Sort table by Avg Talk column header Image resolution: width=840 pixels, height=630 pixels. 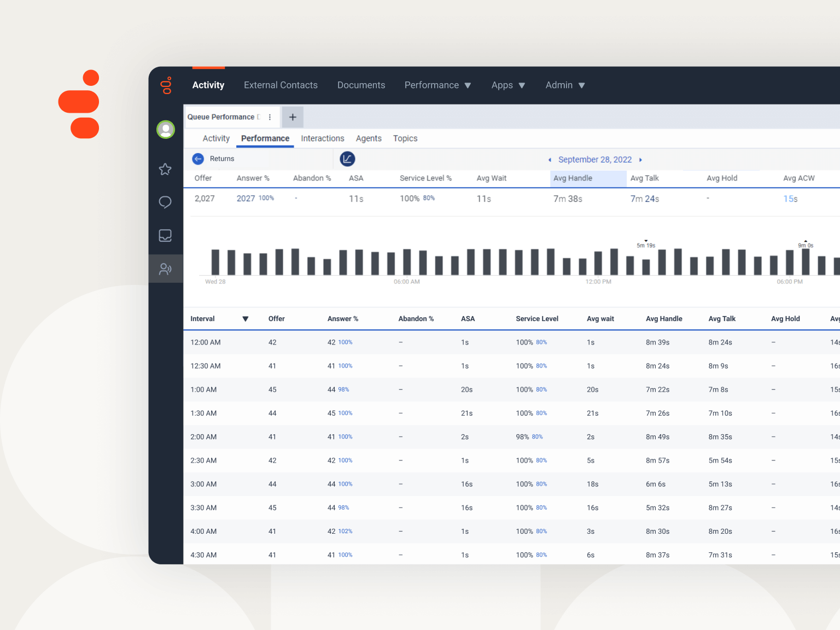[x=722, y=319]
